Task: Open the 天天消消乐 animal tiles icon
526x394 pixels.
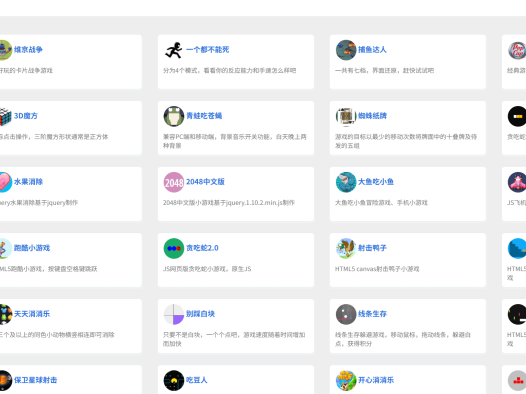Action: (x=5, y=314)
